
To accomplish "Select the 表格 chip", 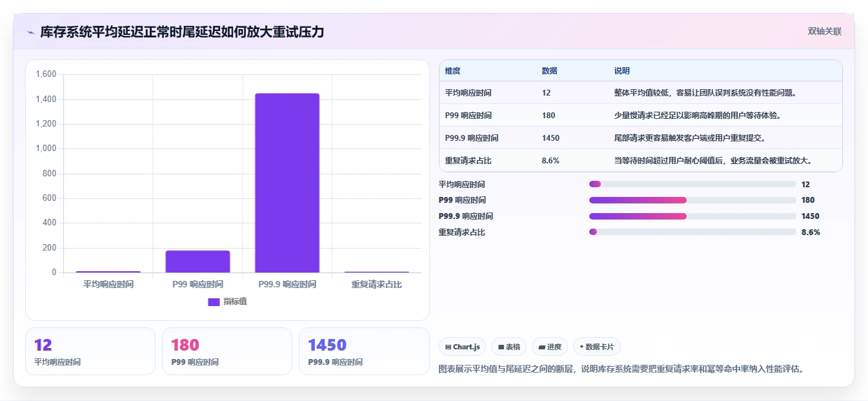I will point(509,347).
